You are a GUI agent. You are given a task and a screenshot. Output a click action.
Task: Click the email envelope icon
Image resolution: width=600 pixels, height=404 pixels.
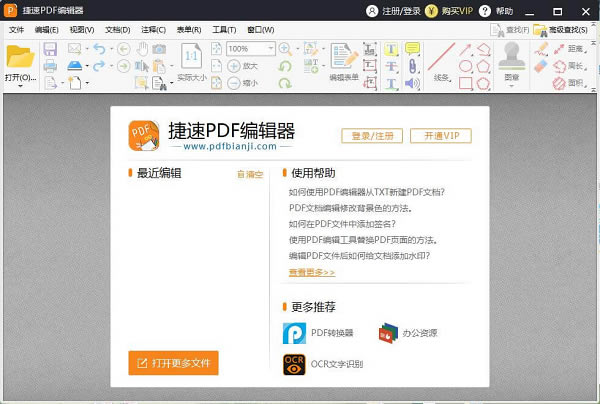coord(74,49)
